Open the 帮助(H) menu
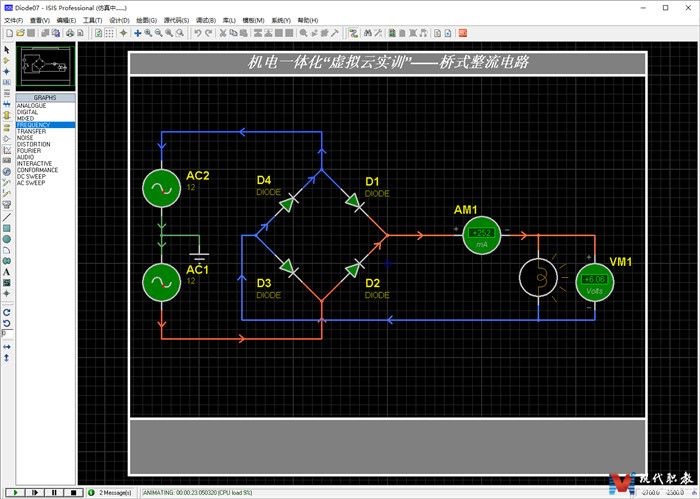This screenshot has height=499, width=700. coord(308,21)
